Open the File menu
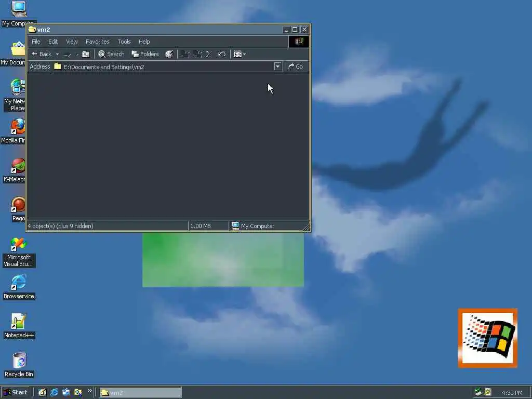Screen dimensions: 532x399 click(36, 42)
